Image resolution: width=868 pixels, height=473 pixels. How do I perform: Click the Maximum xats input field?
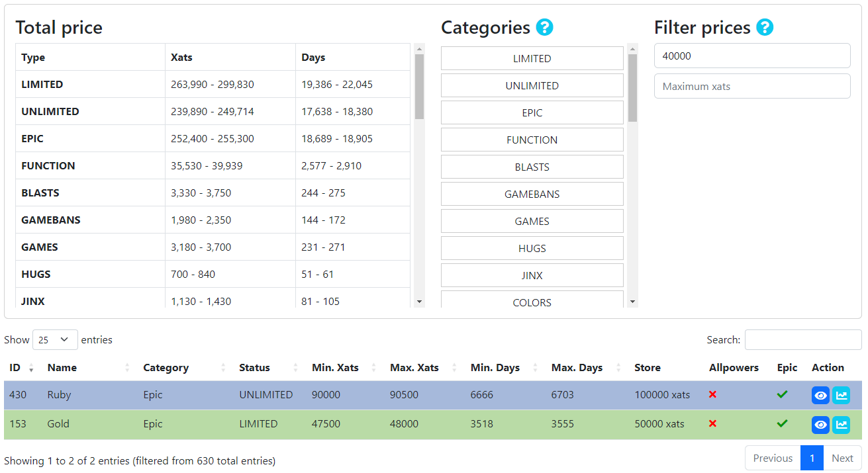[x=751, y=86]
